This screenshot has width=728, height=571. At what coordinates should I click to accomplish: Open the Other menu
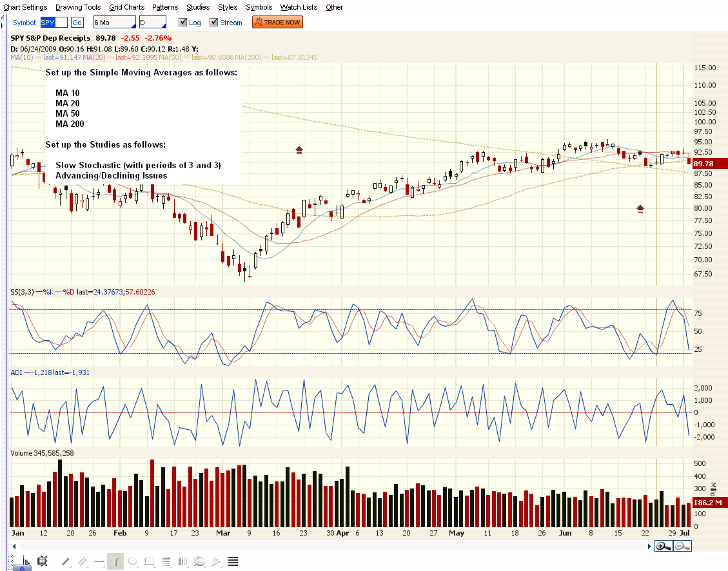pyautogui.click(x=334, y=7)
